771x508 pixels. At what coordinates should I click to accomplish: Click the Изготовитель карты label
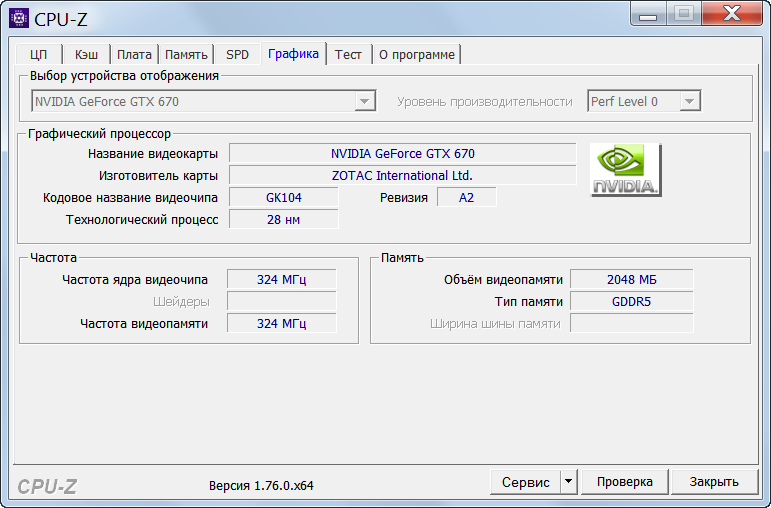click(158, 176)
